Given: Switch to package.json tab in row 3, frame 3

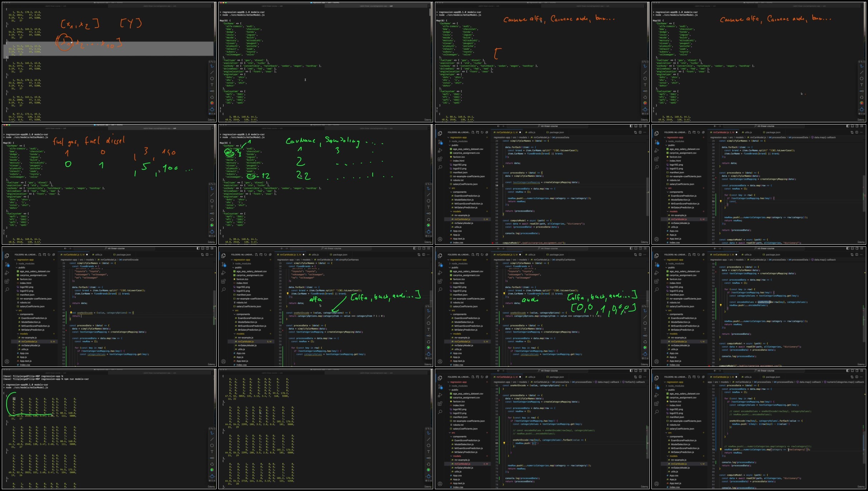Looking at the screenshot, I should (x=556, y=255).
